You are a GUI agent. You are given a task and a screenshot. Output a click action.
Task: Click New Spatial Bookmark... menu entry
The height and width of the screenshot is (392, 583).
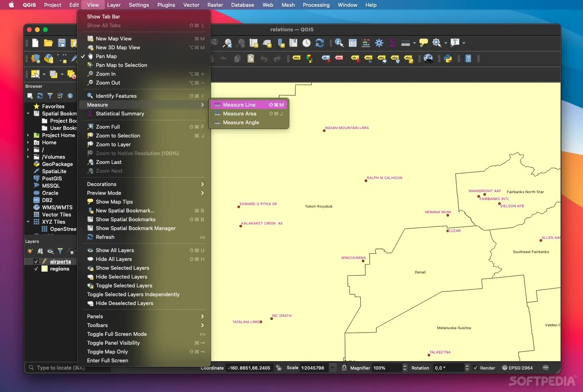144,210
